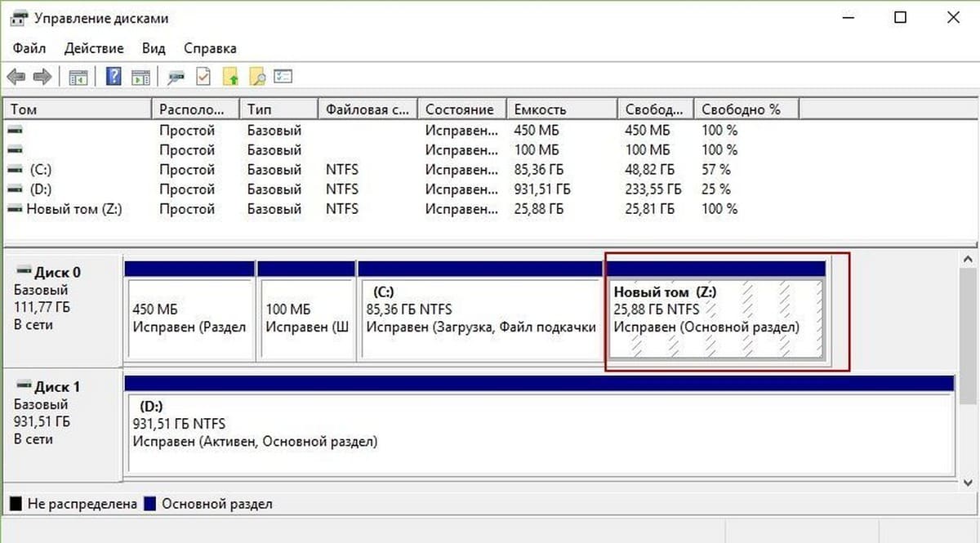Open the Действие menu
Viewport: 980px width, 543px height.
(x=94, y=48)
